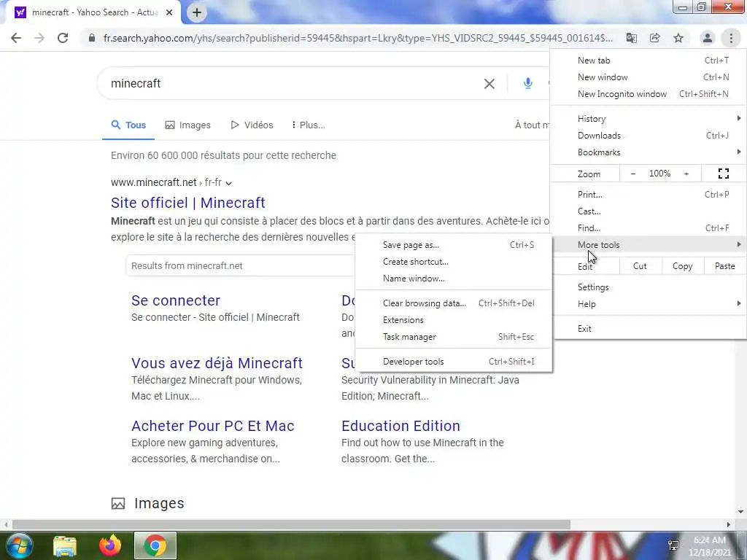
Task: Increase zoom with plus button
Action: coord(686,174)
